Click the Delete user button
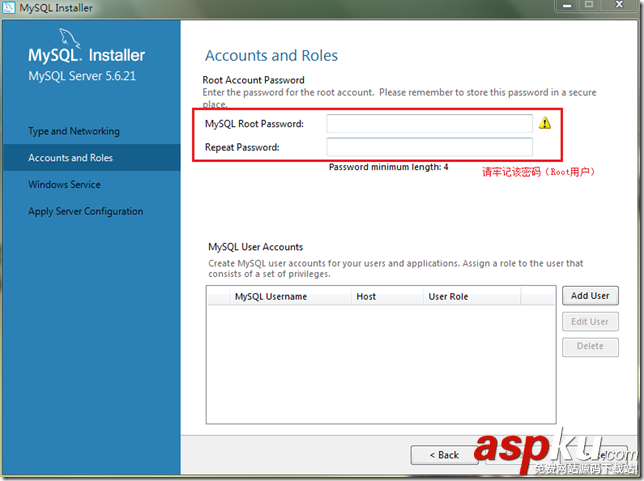Image resolution: width=644 pixels, height=481 pixels. tap(590, 346)
